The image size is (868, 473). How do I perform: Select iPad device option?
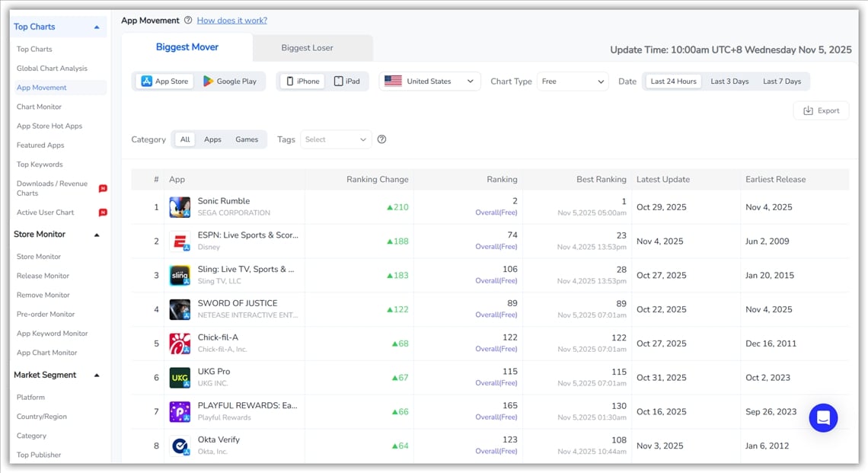[x=346, y=81]
